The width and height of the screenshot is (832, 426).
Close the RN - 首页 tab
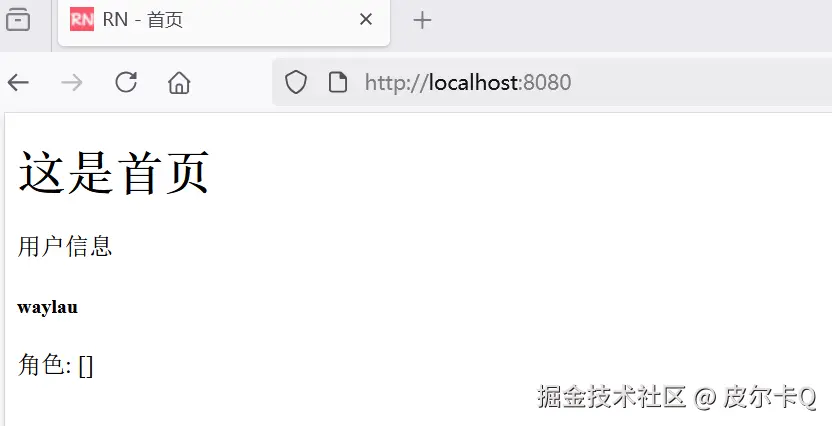(x=366, y=20)
